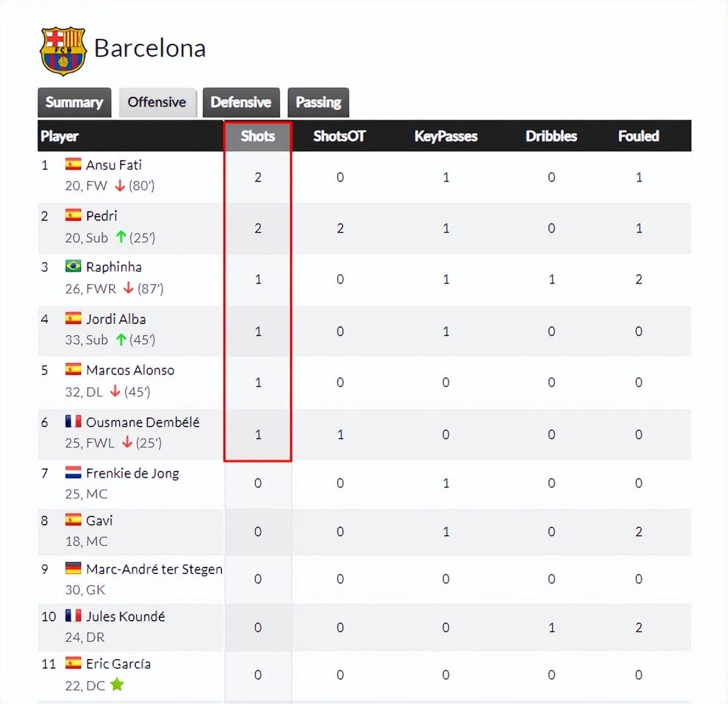Sort table by Shots column header

click(x=258, y=137)
